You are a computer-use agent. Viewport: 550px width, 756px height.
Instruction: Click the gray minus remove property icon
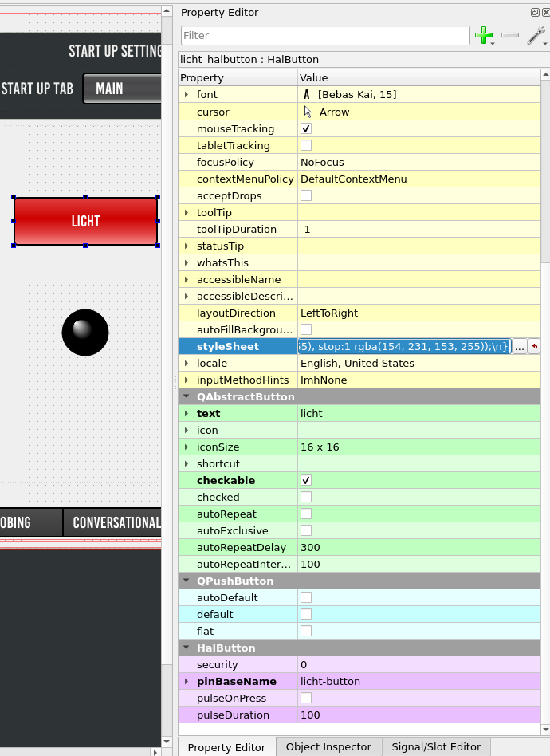tap(510, 35)
